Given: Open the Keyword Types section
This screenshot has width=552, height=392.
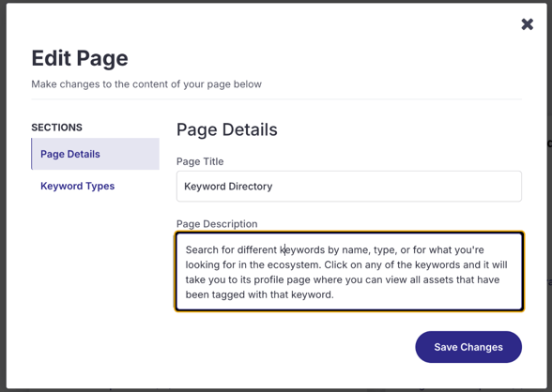Looking at the screenshot, I should pos(77,186).
